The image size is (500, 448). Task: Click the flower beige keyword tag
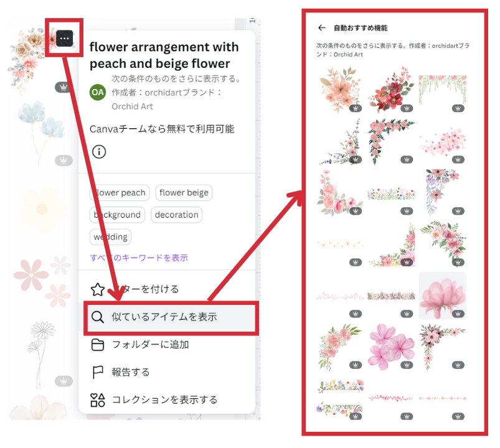184,193
